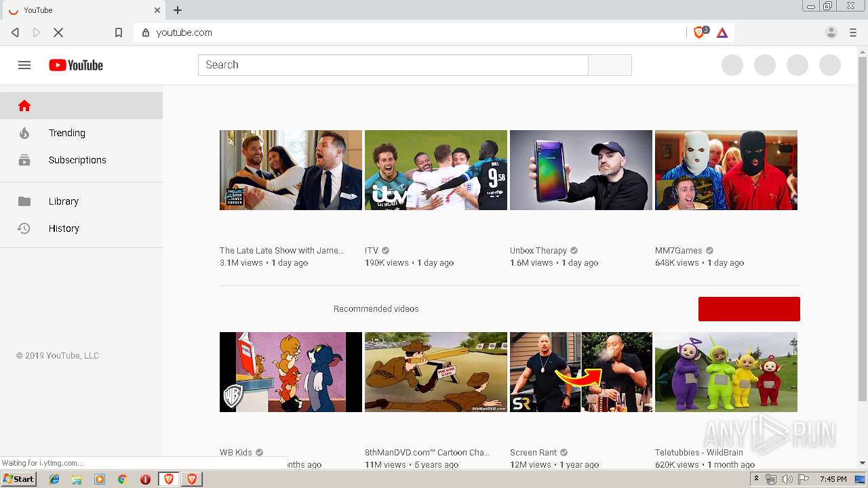Open the browser profile avatar icon

coord(831,33)
